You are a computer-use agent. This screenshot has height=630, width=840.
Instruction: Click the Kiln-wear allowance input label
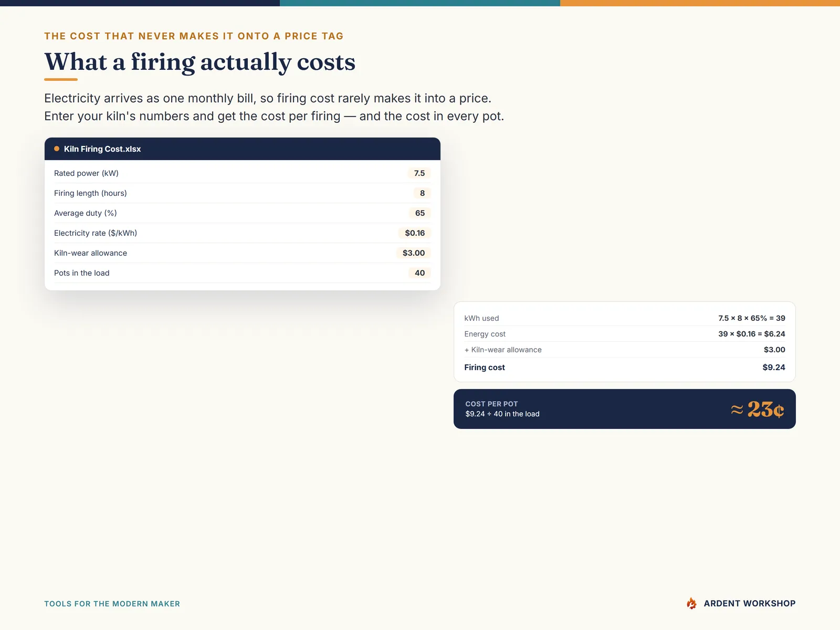[x=90, y=253]
